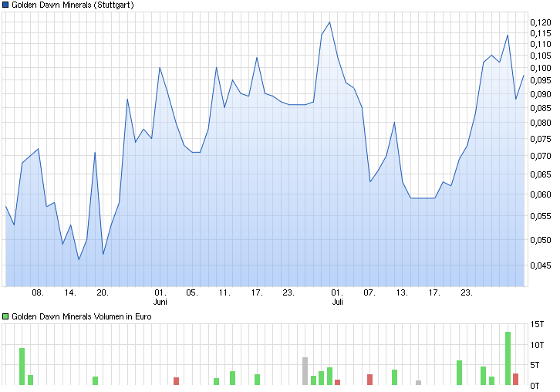Click the 0,060 price axis label

(x=541, y=194)
